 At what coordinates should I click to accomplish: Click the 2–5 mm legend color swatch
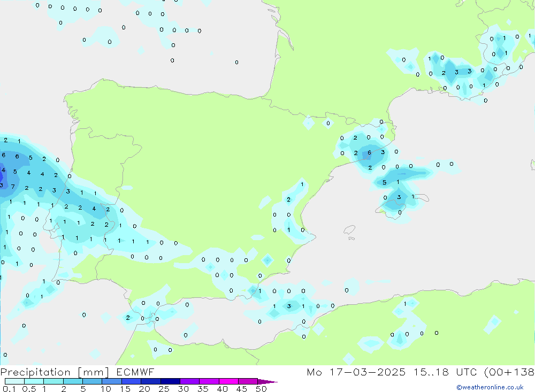pos(73,381)
